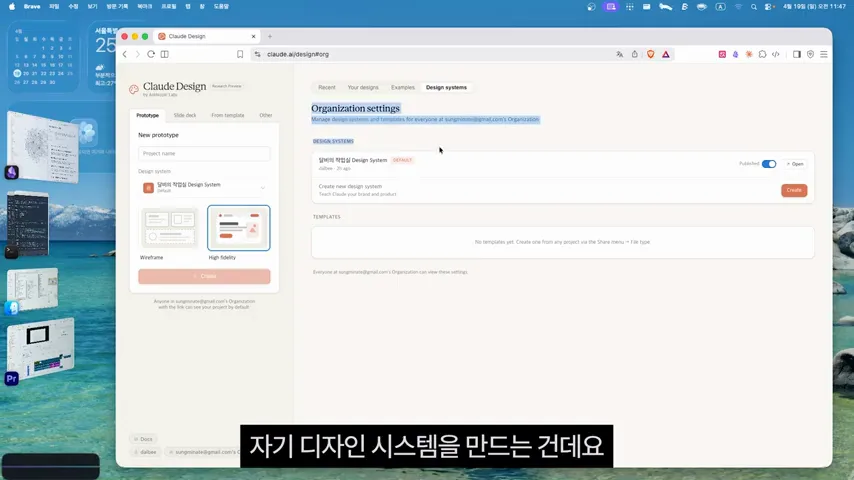Open Spotlight search in menu bar
Screen dimensions: 854x480
(x=754, y=7)
